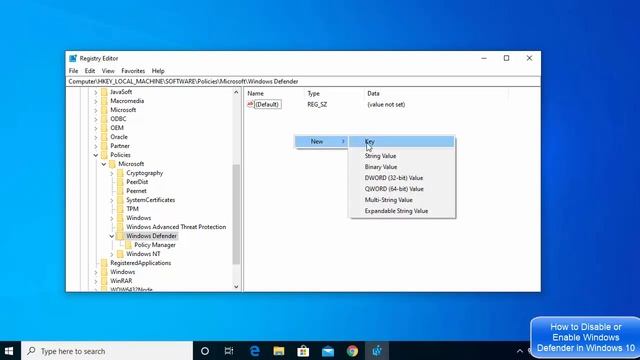Screen dimensions: 640x360
Task: Select the JavaSoft folder icon
Action: pyautogui.click(x=104, y=92)
